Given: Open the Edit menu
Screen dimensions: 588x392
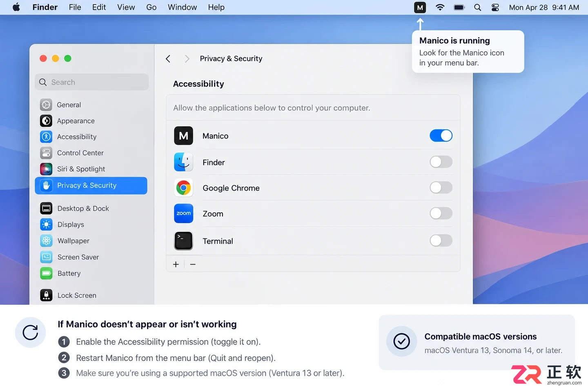Looking at the screenshot, I should click(x=99, y=7).
